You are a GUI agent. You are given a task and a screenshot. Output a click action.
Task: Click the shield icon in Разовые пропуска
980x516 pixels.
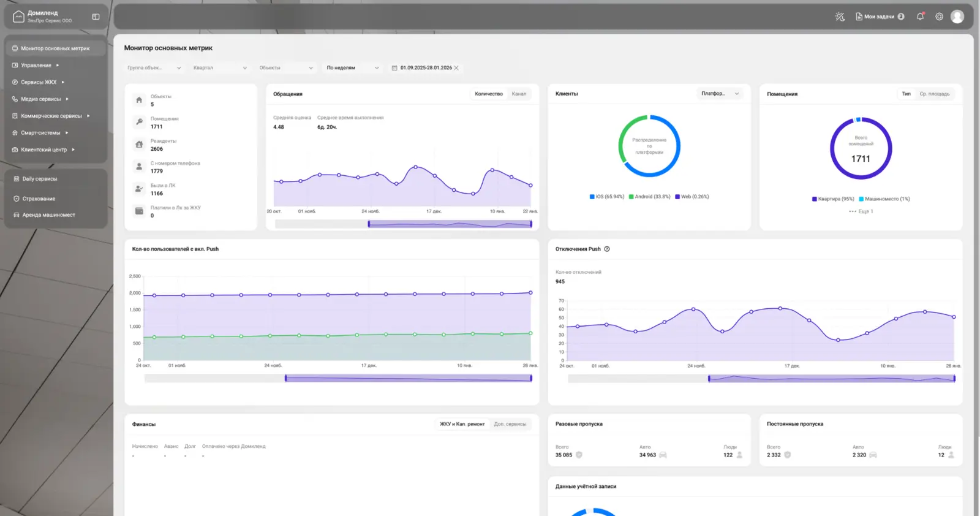point(579,455)
